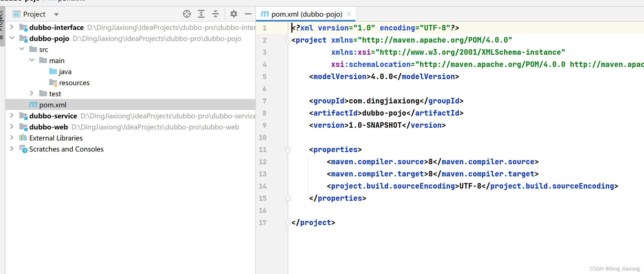Click the External Libraries bar-chart icon

point(23,137)
